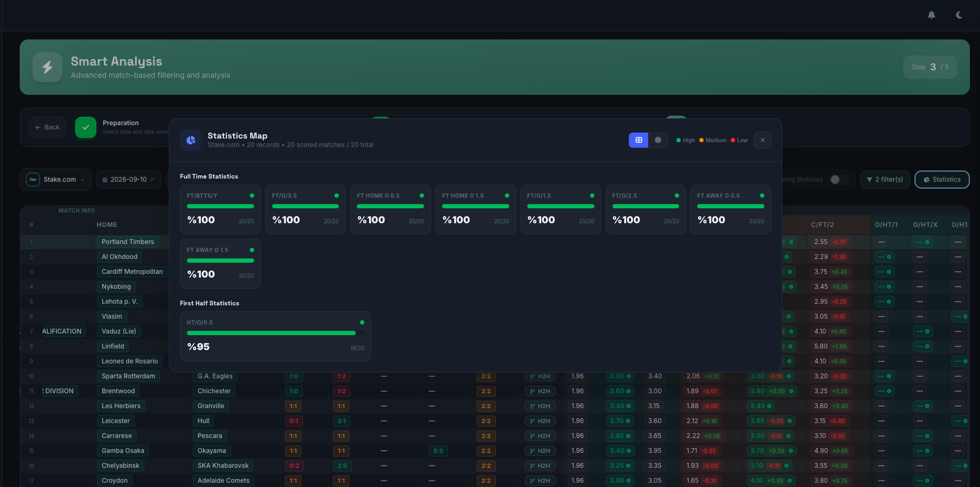Click the High legend indicator
The image size is (980, 487).
[x=685, y=140]
